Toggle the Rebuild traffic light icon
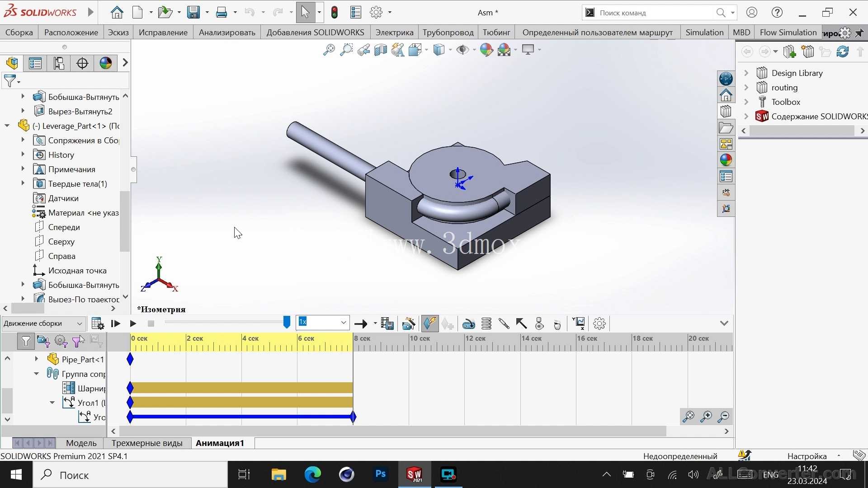This screenshot has height=488, width=868. coord(335,13)
